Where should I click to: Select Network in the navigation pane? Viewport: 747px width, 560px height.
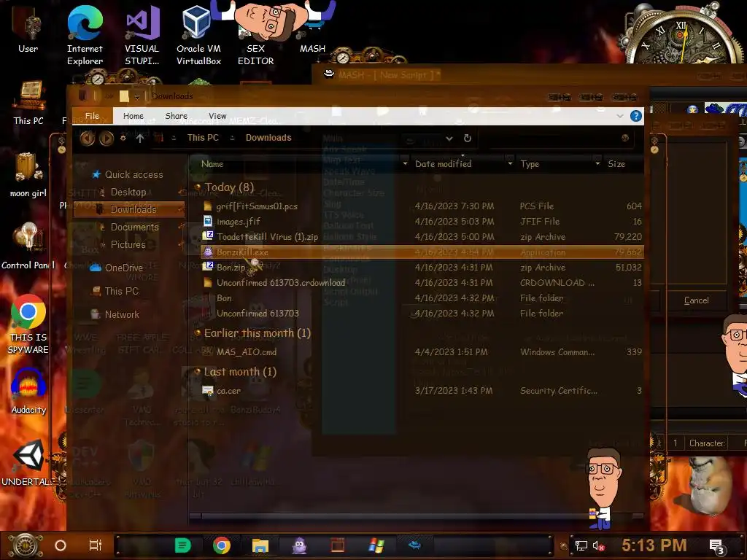[x=115, y=315]
